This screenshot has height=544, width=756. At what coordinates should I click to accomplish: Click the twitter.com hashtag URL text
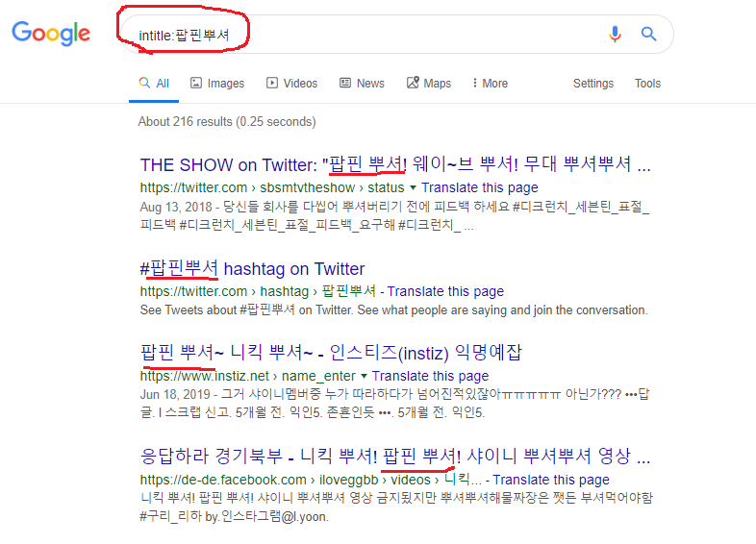pos(258,291)
